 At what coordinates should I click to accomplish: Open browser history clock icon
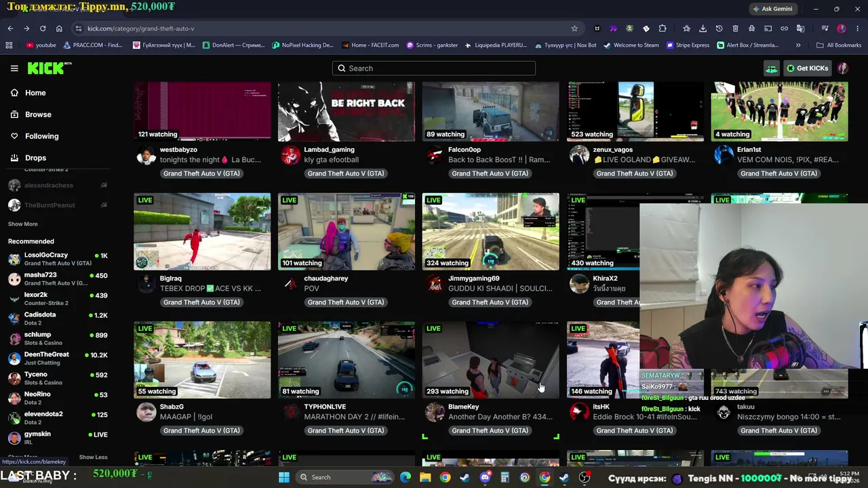click(719, 28)
